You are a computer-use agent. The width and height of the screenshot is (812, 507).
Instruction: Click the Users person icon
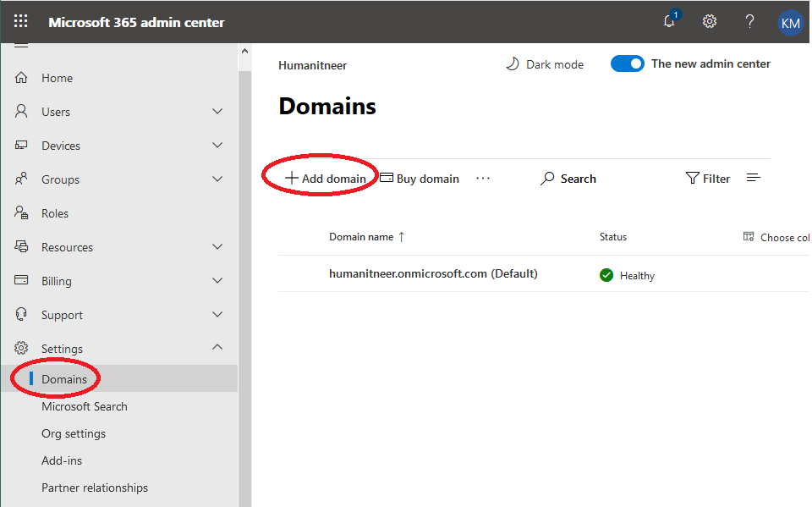tap(21, 111)
